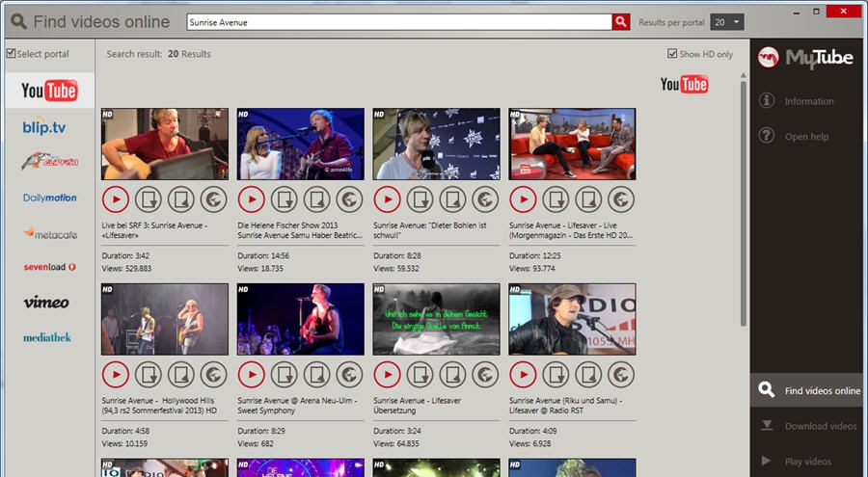Select the blip.tv portal logo

(44, 126)
